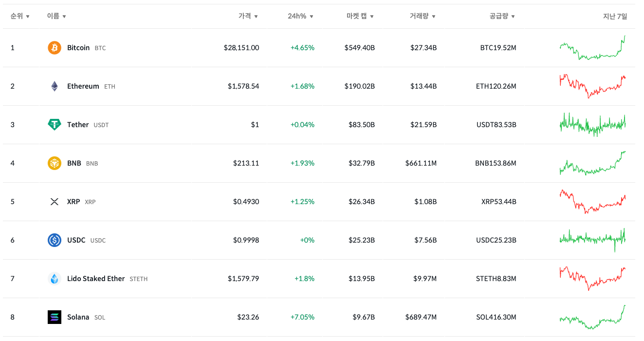The height and width of the screenshot is (341, 644).
Task: Open the Bitcoin name link
Action: pos(78,48)
